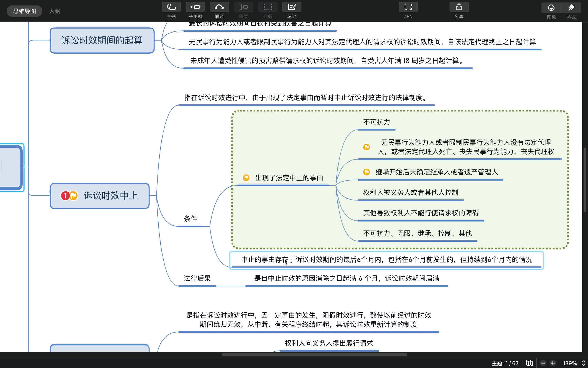Image resolution: width=588 pixels, height=368 pixels.
Task: Open the map overview icon in status bar
Action: coord(529,363)
